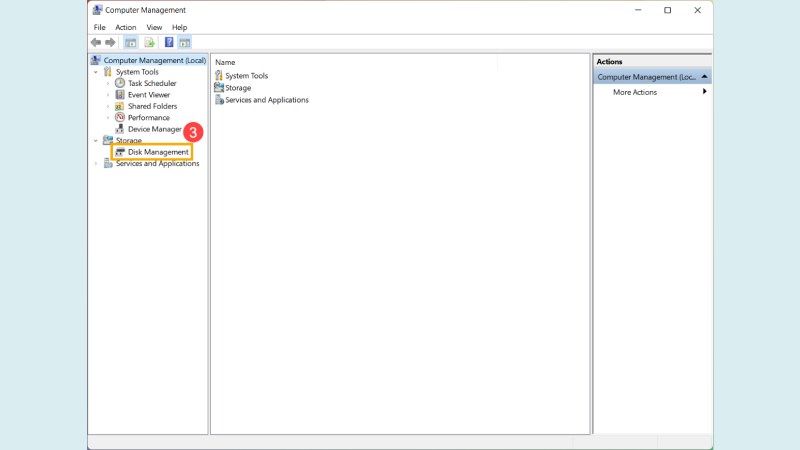This screenshot has height=450, width=800.
Task: Click Services and Applications icon in Name list
Action: pyautogui.click(x=219, y=100)
